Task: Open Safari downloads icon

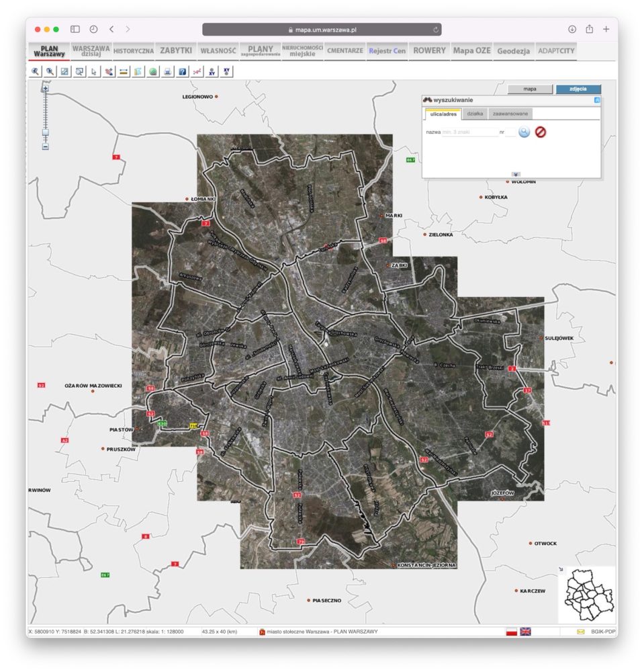Action: 572,29
